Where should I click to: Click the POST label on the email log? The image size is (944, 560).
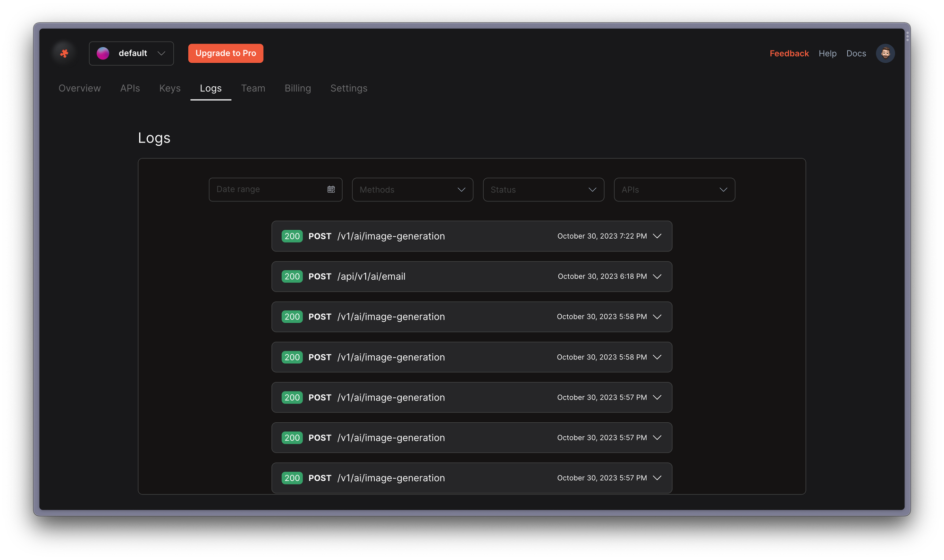320,276
